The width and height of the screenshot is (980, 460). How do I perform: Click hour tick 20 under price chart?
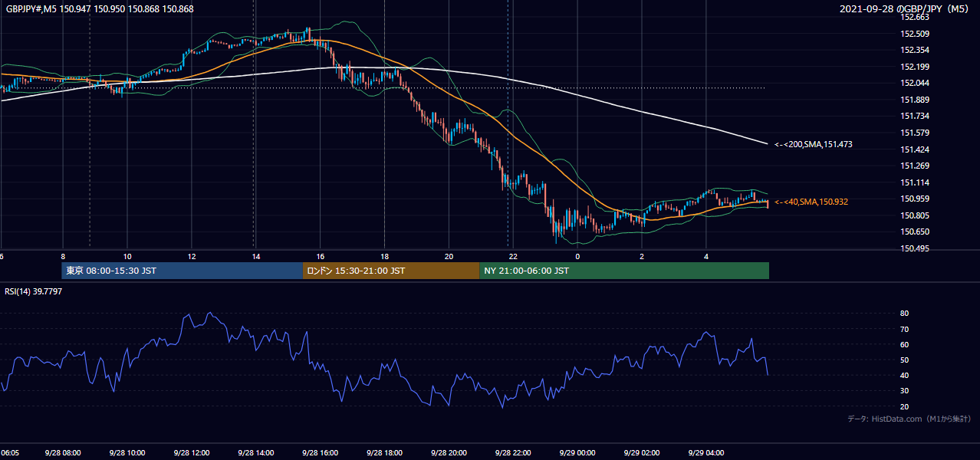click(449, 256)
